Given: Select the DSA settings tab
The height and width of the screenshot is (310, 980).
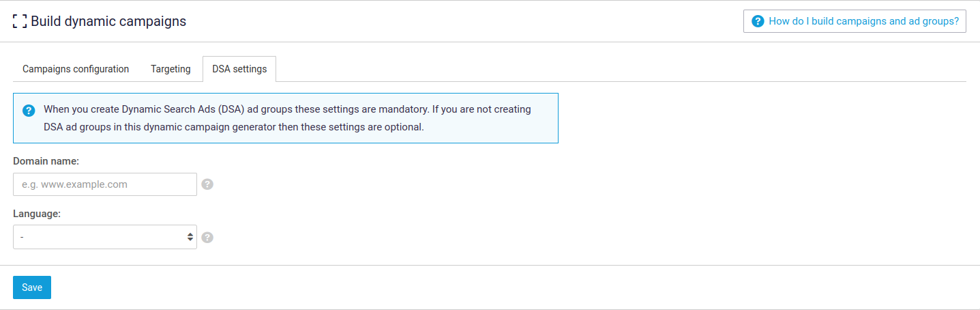Looking at the screenshot, I should [239, 69].
